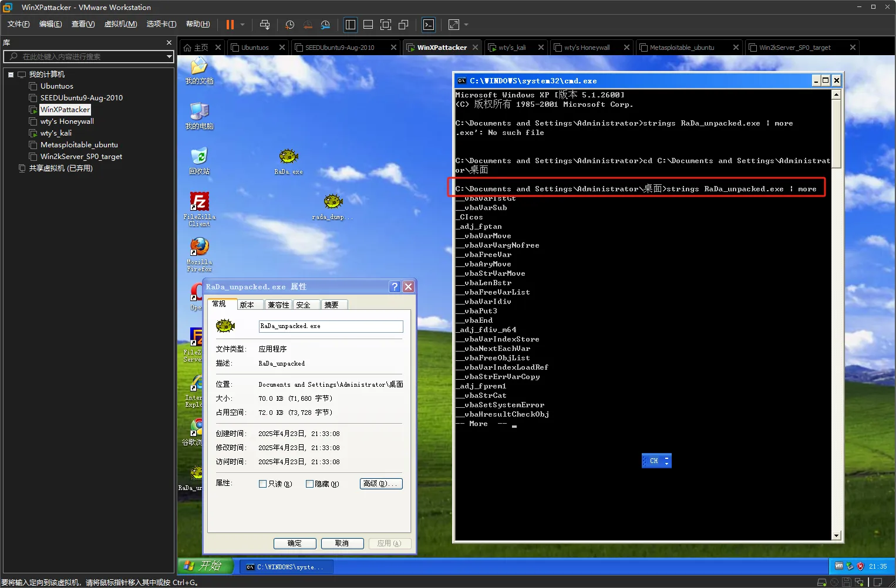Pause the virtual machine with the orange pause icon
This screenshot has height=588, width=896.
230,25
